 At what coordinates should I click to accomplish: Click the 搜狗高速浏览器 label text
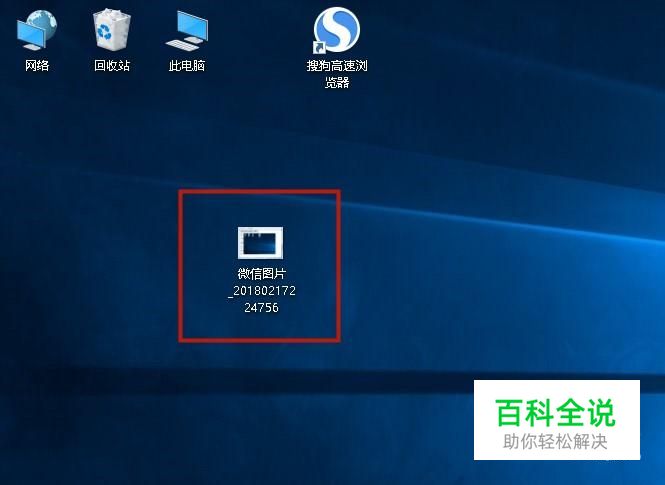[x=337, y=74]
